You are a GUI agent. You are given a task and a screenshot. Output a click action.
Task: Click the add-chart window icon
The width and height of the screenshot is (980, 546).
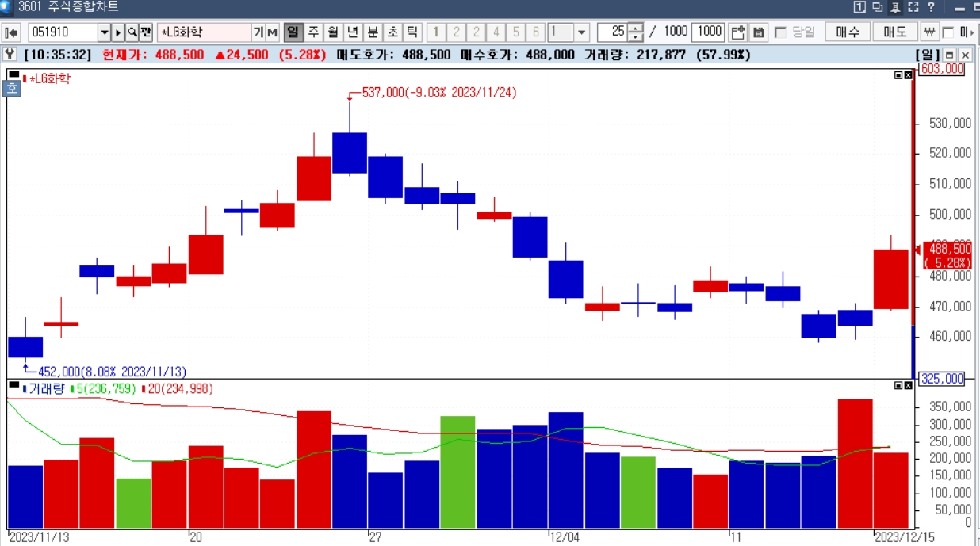738,32
